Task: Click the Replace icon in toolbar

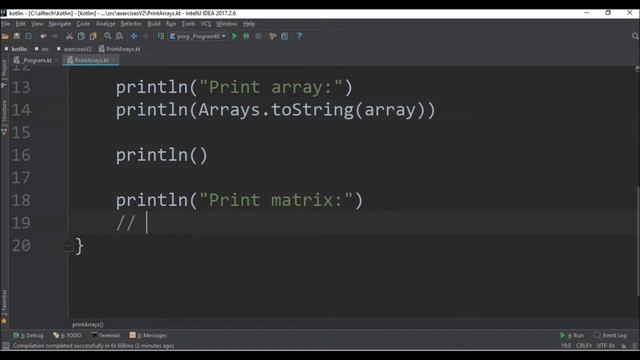Action: [119, 36]
